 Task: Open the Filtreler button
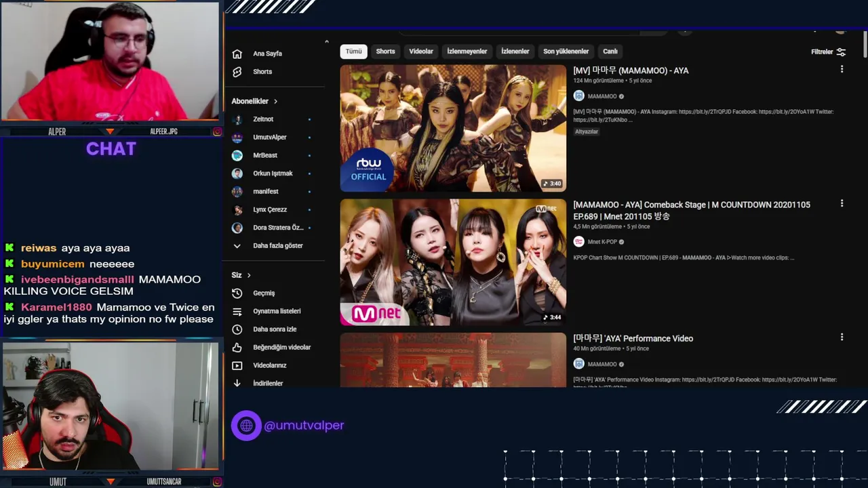[x=828, y=52]
